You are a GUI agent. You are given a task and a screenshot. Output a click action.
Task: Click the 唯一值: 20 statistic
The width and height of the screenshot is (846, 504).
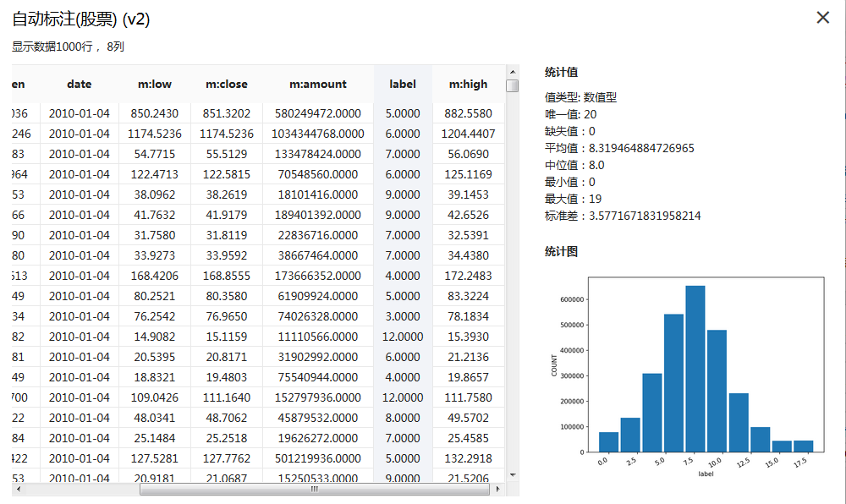(x=570, y=114)
